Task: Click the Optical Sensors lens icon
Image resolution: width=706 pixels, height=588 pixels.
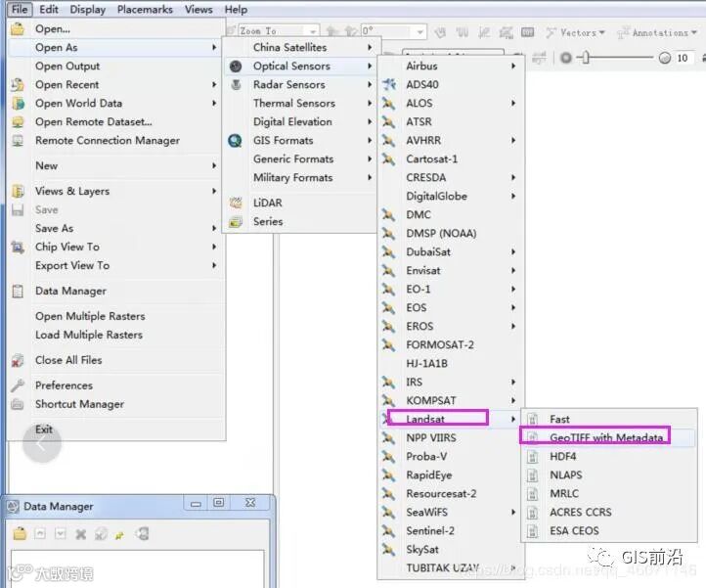Action: tap(236, 67)
